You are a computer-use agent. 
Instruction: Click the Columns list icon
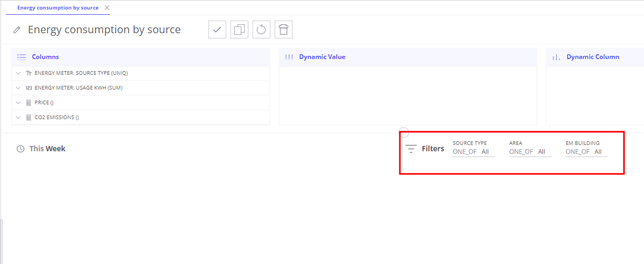point(22,57)
